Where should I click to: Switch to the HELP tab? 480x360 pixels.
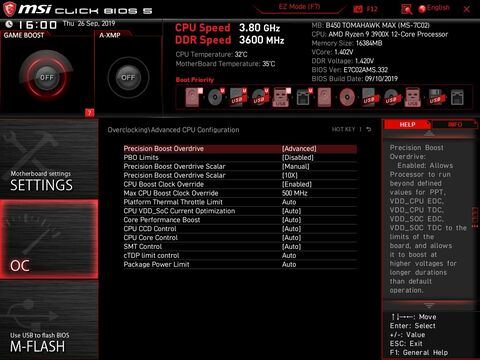[x=407, y=124]
